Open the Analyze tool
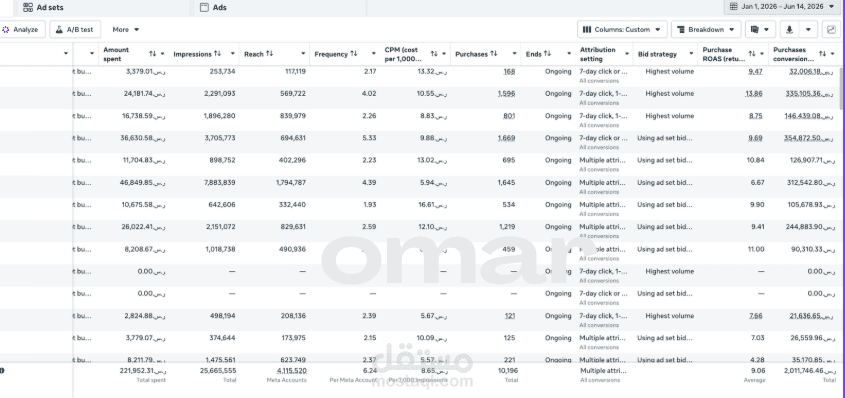The height and width of the screenshot is (398, 845). click(20, 30)
